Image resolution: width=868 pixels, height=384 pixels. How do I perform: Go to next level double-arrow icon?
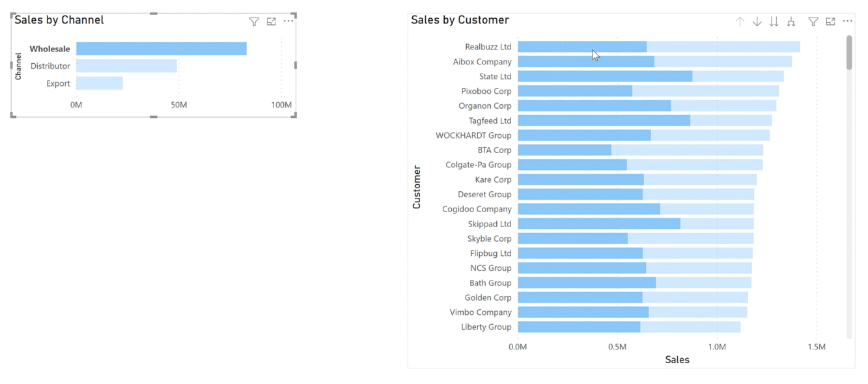click(x=774, y=21)
